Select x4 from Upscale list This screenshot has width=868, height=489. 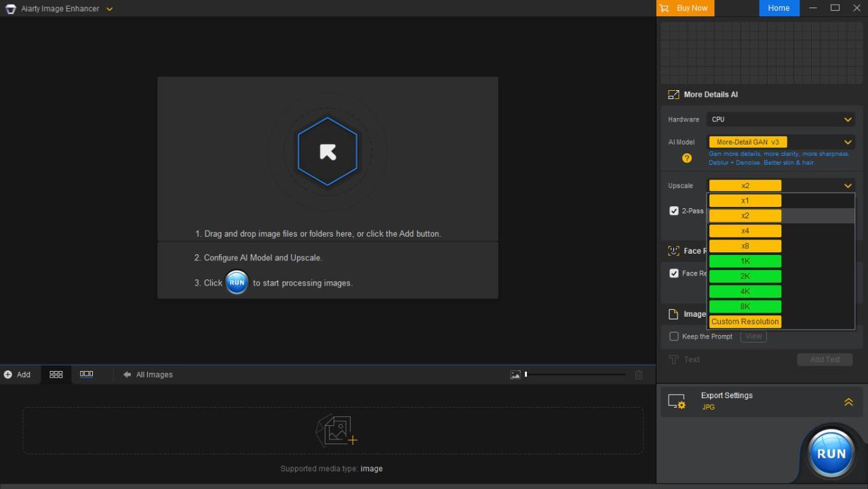[745, 231]
